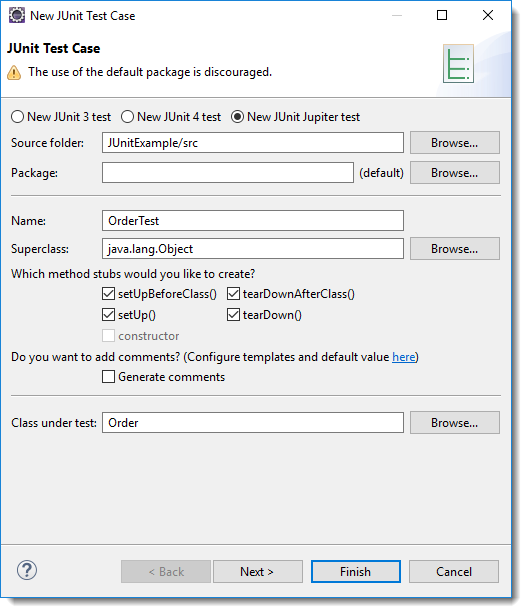
Task: Click the help question mark icon
Action: pos(27,570)
